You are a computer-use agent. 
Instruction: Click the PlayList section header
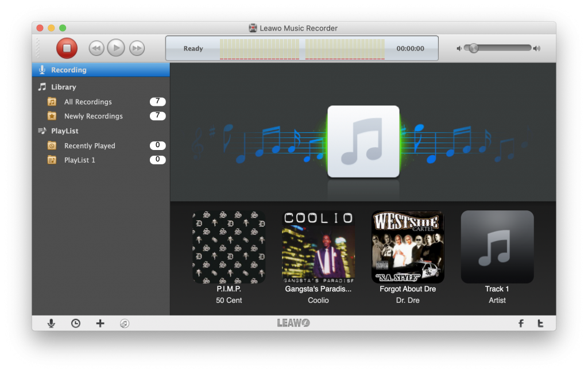pyautogui.click(x=64, y=131)
